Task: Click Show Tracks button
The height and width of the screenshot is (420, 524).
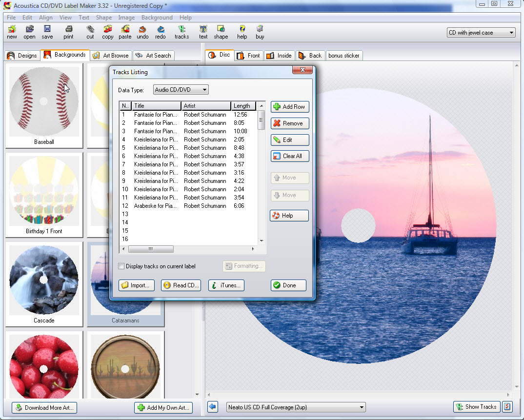Action: click(x=477, y=407)
